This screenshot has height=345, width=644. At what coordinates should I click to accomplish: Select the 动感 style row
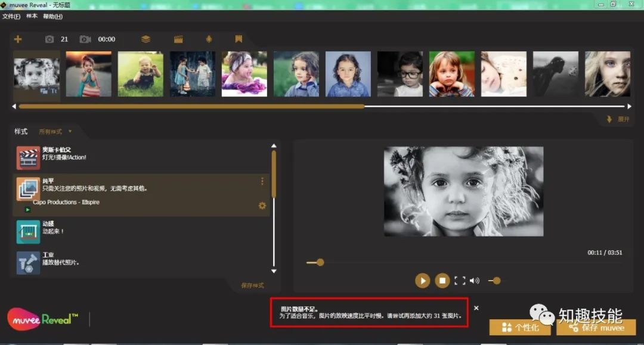(142, 231)
